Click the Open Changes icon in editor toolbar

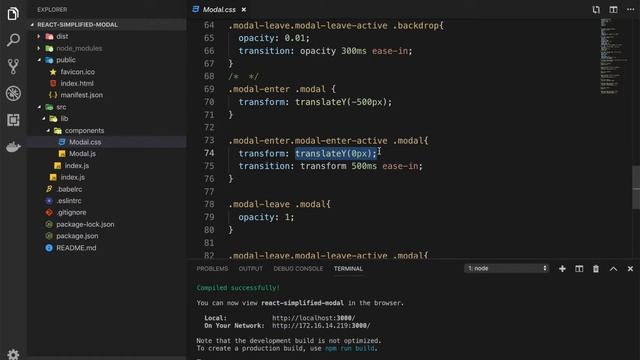point(596,9)
